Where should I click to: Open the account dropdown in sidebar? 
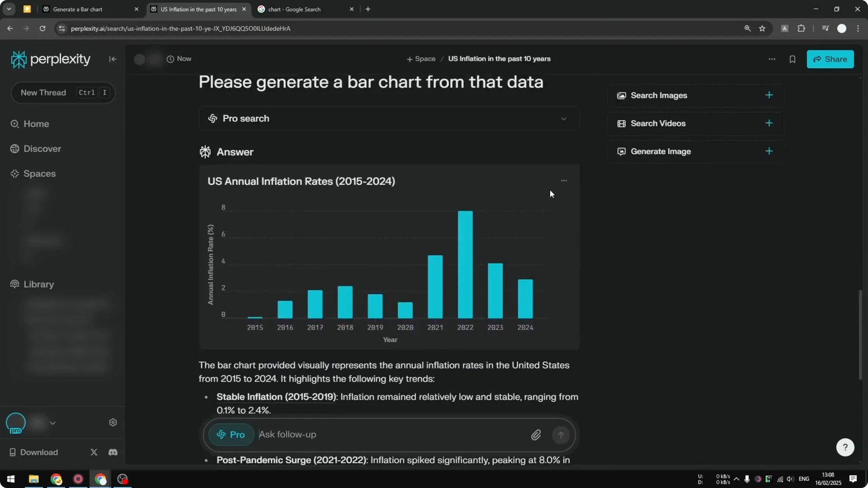point(53,422)
